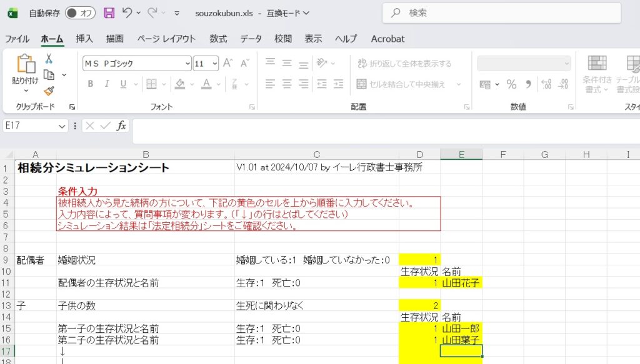Click 折り返して全体を表示する wrap text button
Image resolution: width=640 pixels, height=364 pixels.
pos(404,64)
